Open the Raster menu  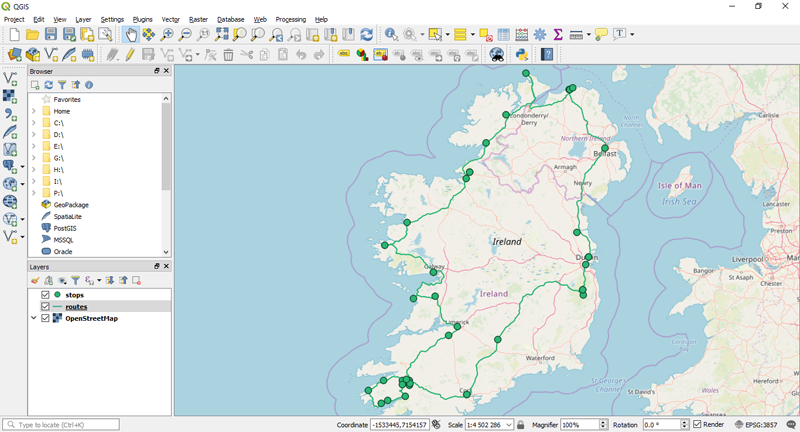[x=198, y=19]
